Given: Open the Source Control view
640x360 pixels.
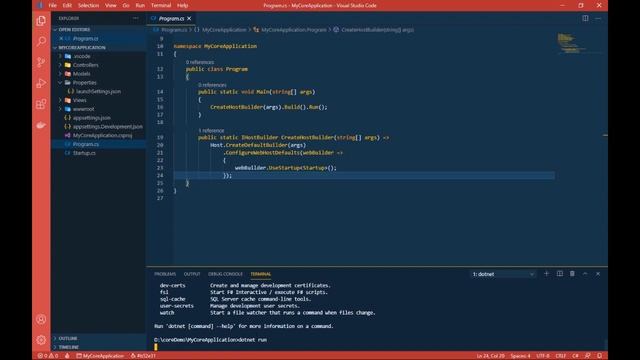Looking at the screenshot, I should click(x=41, y=62).
